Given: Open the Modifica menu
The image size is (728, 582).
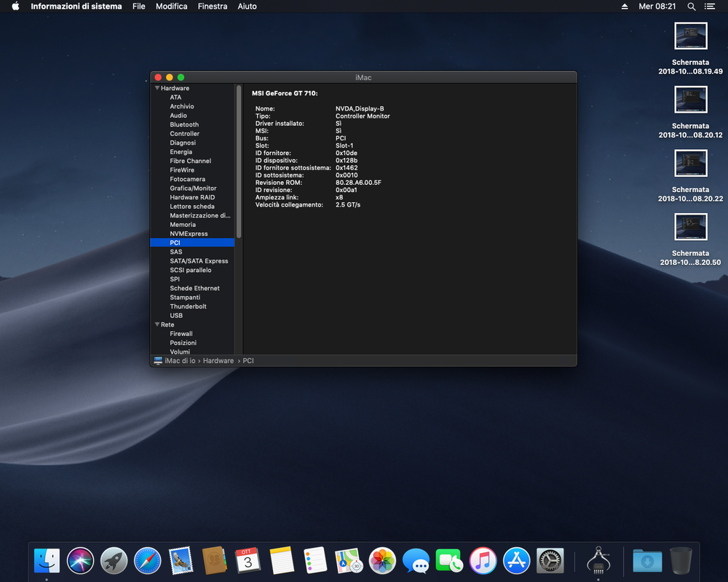Looking at the screenshot, I should (171, 7).
